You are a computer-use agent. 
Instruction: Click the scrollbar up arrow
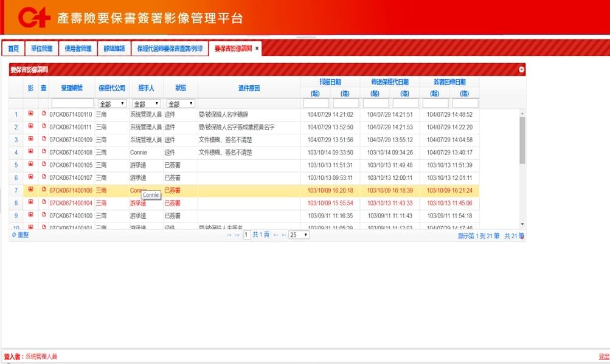[x=522, y=113]
